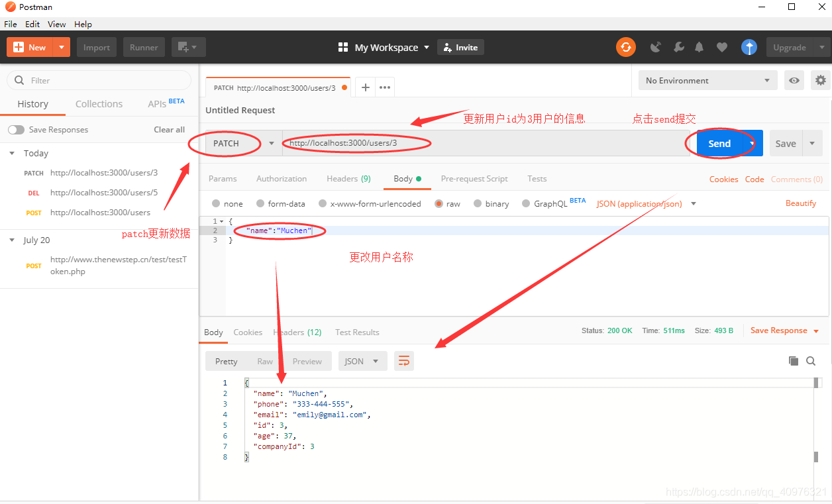Open the response Cookies tab
Screen dimensions: 832x504
(x=248, y=332)
